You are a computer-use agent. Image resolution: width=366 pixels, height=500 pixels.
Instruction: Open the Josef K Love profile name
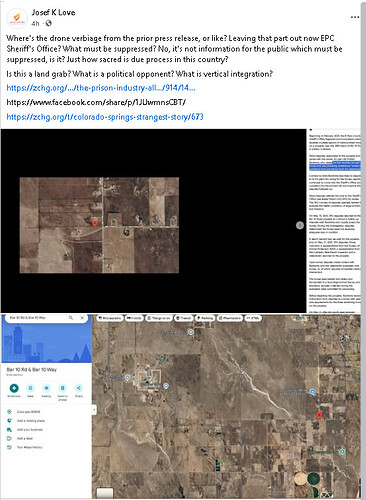coord(53,12)
